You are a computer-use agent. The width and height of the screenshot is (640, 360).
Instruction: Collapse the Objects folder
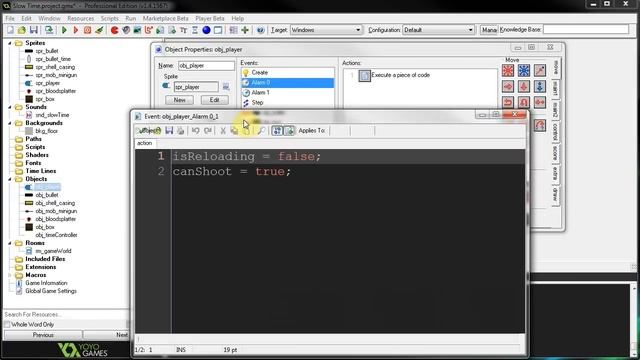point(10,179)
